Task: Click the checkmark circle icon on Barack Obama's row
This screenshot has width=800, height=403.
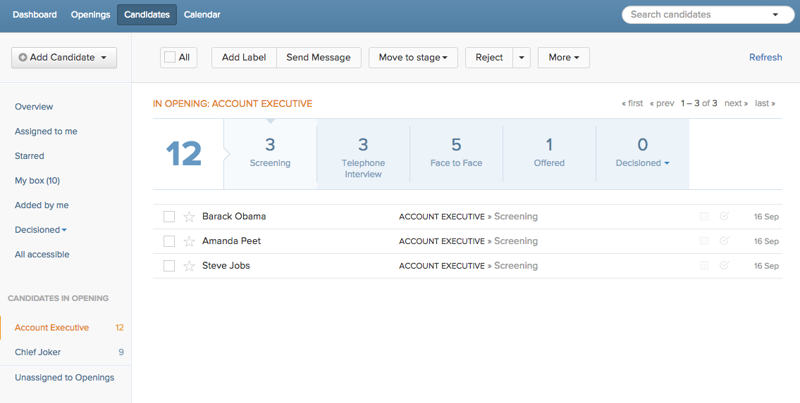Action: click(x=724, y=216)
